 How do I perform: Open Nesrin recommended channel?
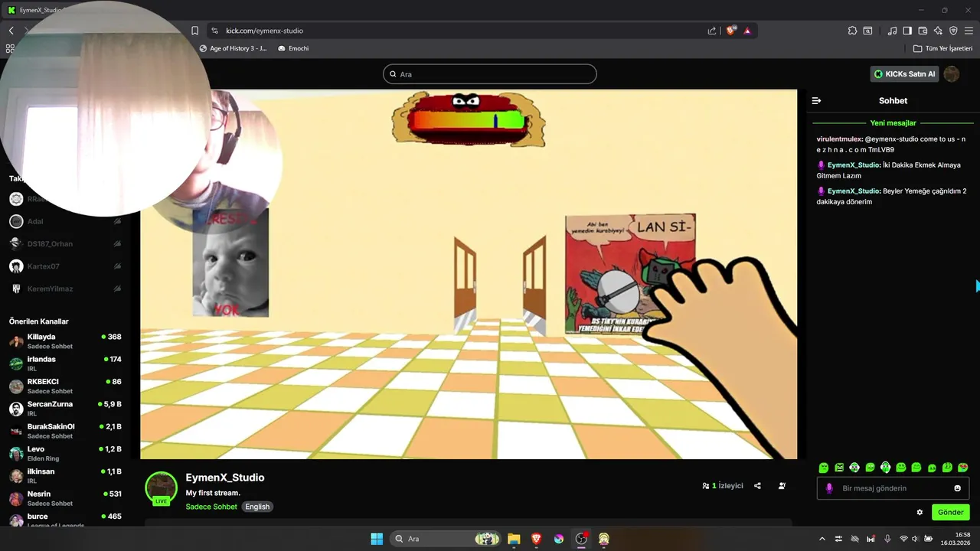65,498
